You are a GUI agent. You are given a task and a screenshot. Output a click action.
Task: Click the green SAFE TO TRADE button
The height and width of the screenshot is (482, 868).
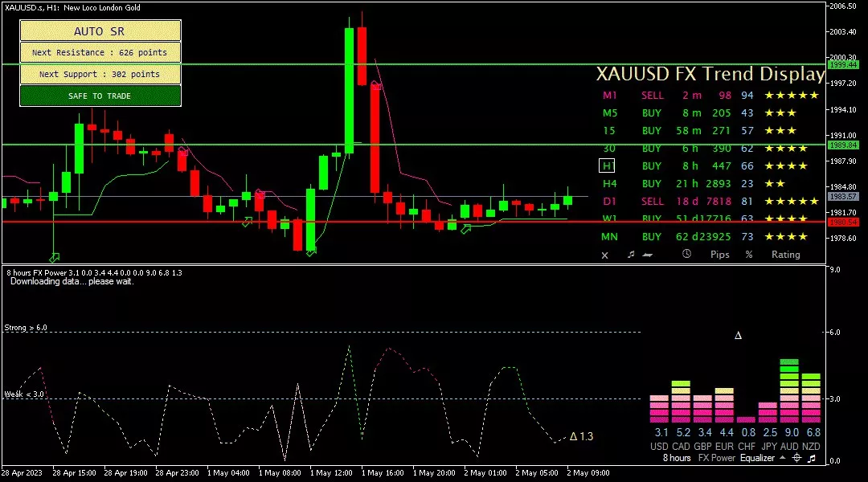[x=100, y=96]
